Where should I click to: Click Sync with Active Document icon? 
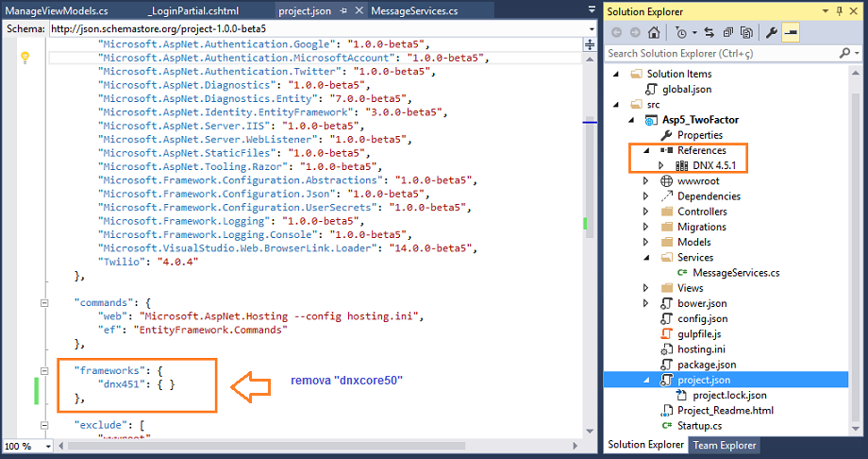click(x=709, y=33)
